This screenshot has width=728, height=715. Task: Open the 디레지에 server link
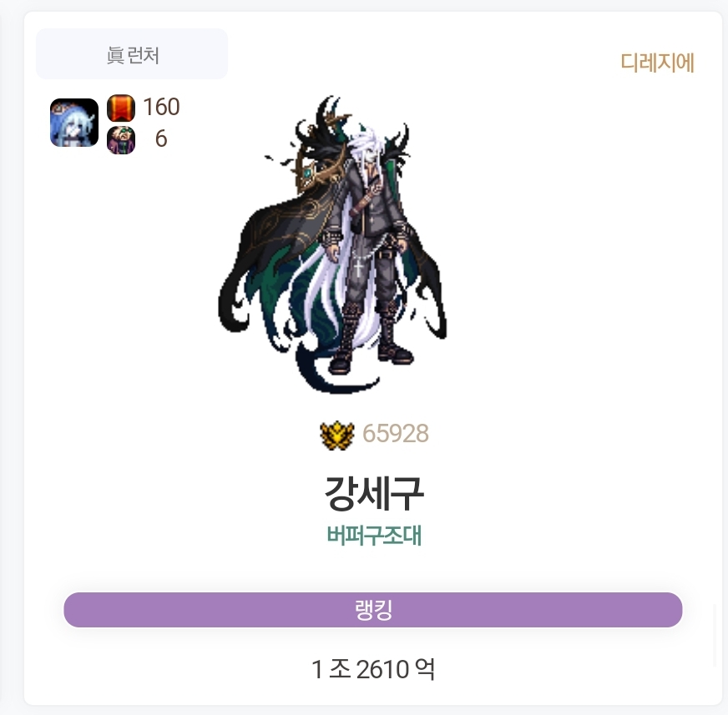coord(657,63)
